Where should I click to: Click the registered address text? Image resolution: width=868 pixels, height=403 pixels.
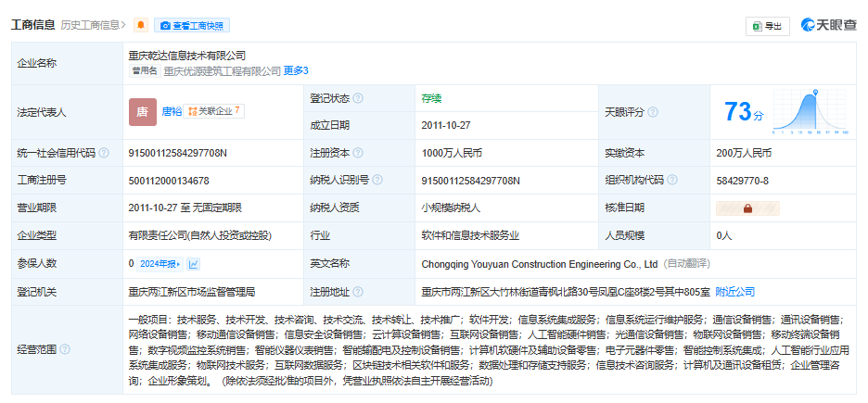pos(565,292)
